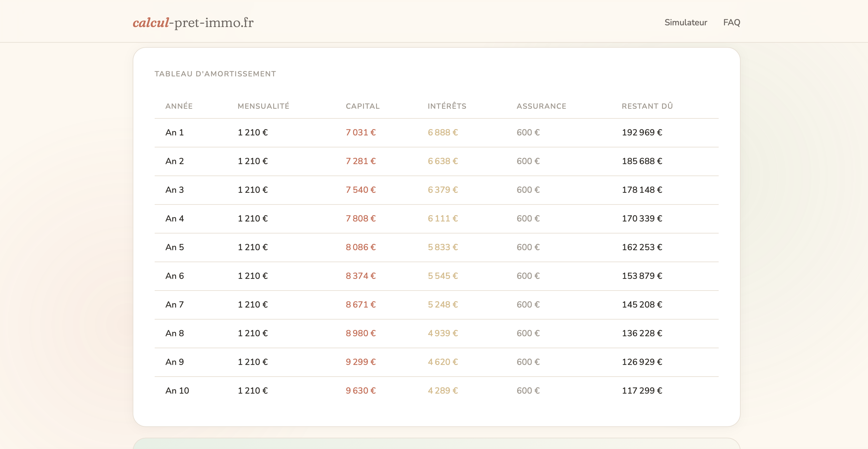Click the An 5 monthly payment 1 210 €
This screenshot has height=449, width=868.
(253, 247)
